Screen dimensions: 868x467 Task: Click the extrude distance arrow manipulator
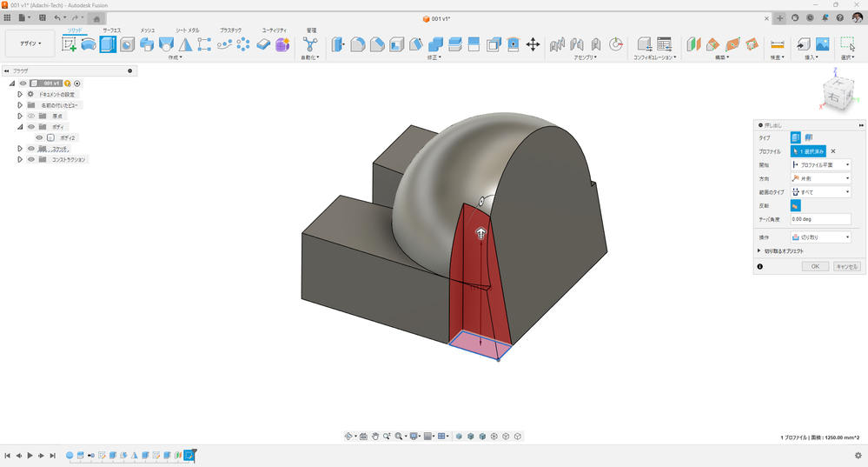[480, 233]
